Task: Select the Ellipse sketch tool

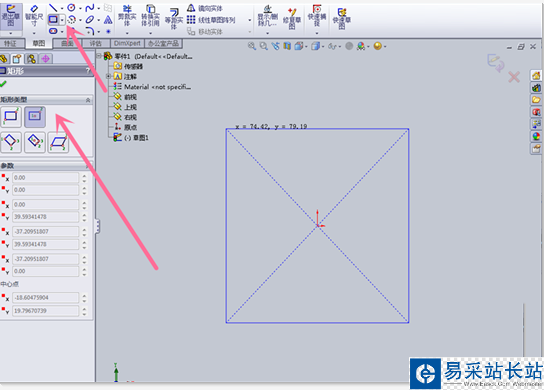Action: tap(90, 19)
